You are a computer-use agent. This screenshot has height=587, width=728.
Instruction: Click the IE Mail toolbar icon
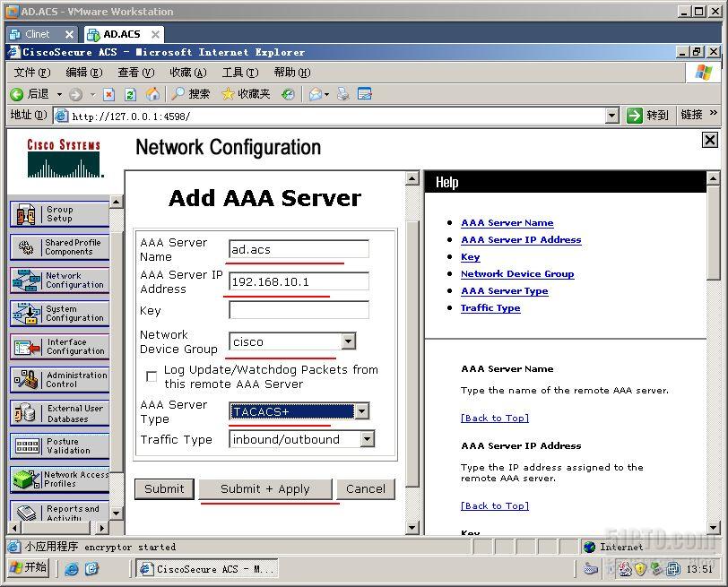[316, 95]
